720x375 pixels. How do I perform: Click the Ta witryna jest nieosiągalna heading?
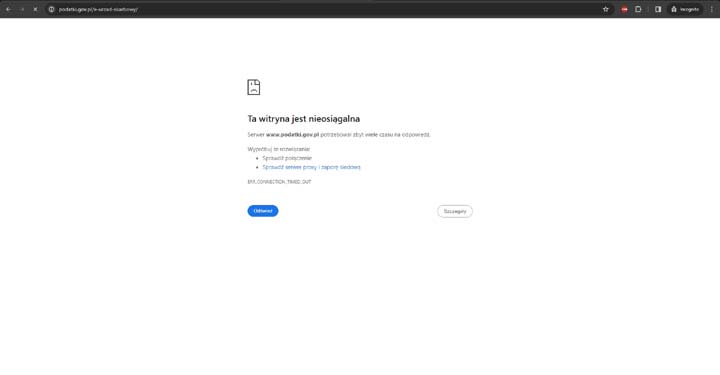click(304, 118)
